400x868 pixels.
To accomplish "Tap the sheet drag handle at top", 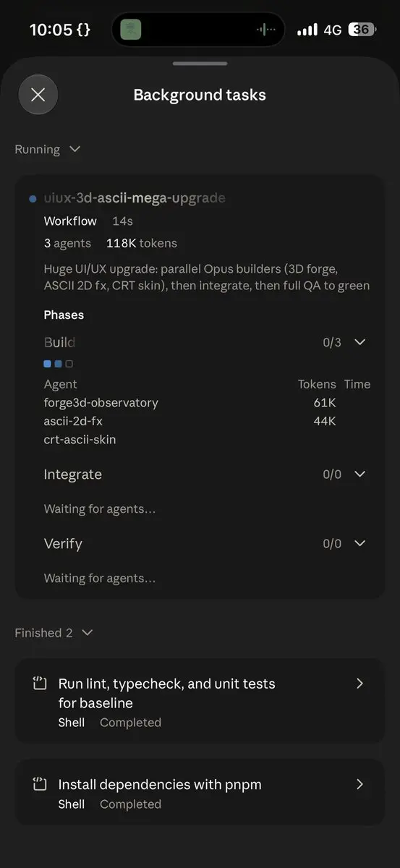I will [200, 64].
